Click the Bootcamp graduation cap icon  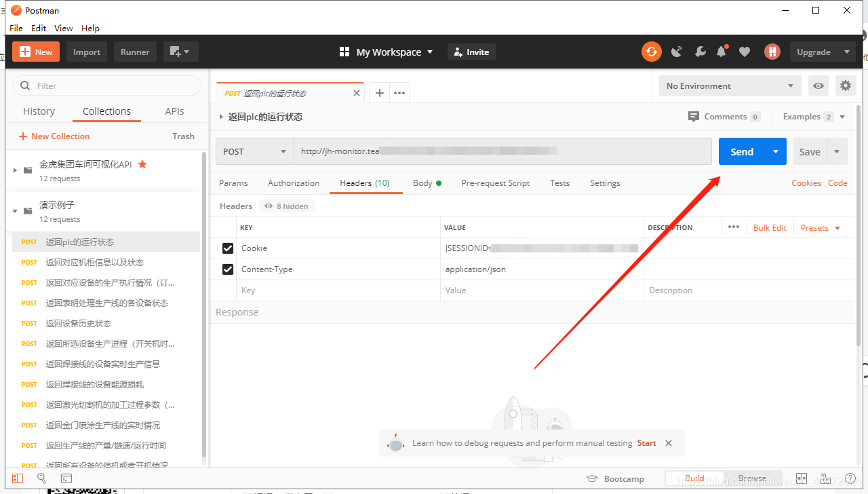pos(592,478)
